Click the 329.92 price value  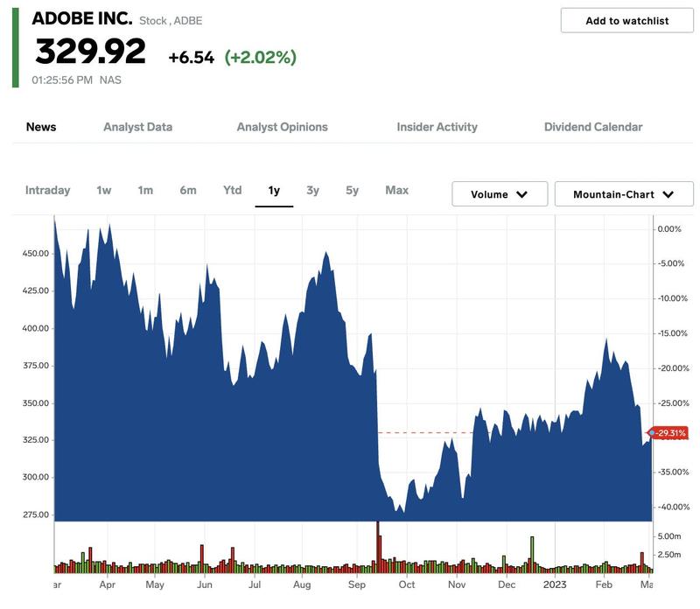(x=91, y=51)
